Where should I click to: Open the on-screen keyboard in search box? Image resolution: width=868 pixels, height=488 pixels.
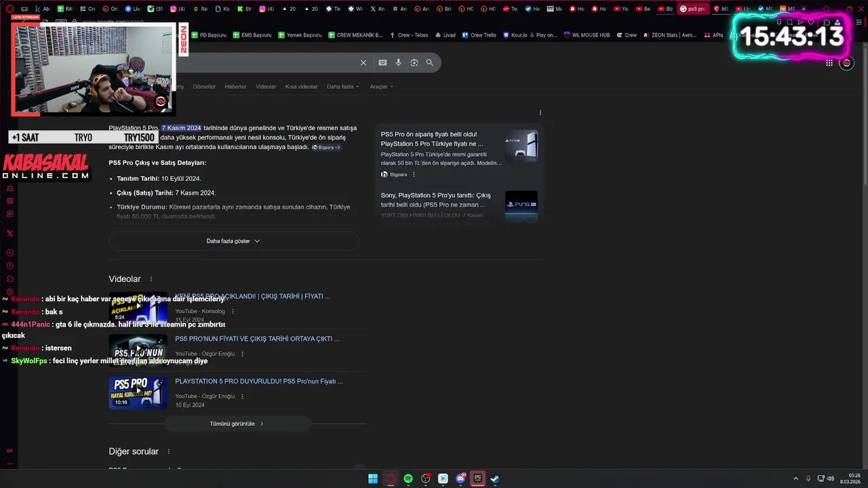pos(382,62)
